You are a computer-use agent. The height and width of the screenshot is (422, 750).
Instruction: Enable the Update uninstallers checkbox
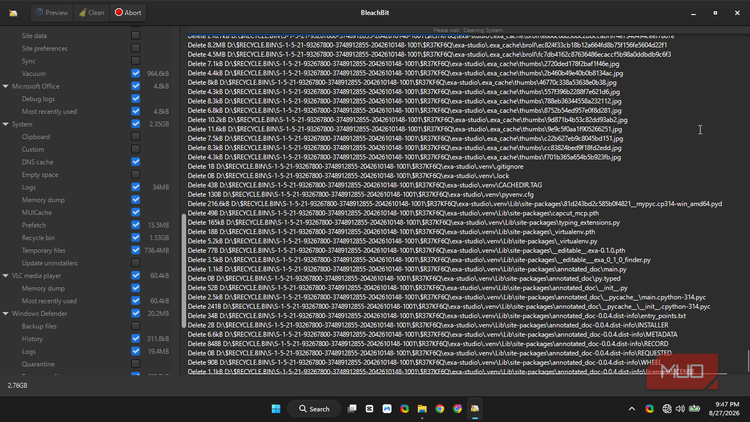(x=136, y=263)
